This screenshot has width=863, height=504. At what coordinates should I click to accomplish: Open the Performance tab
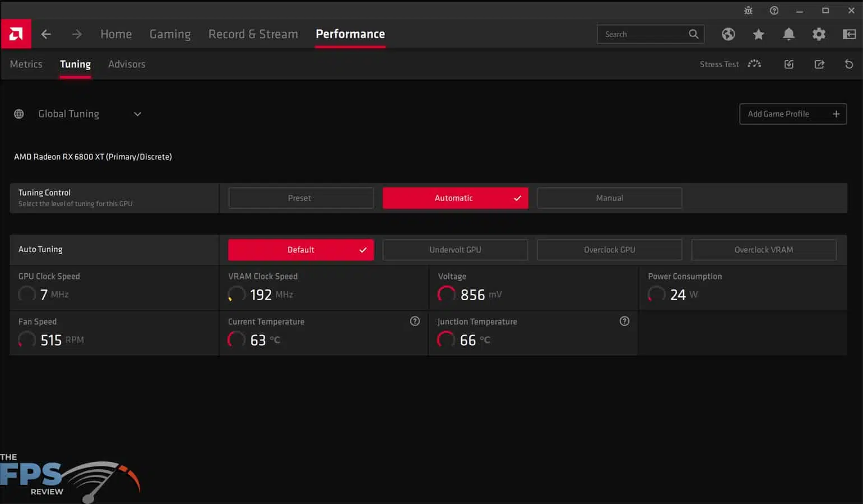point(350,34)
